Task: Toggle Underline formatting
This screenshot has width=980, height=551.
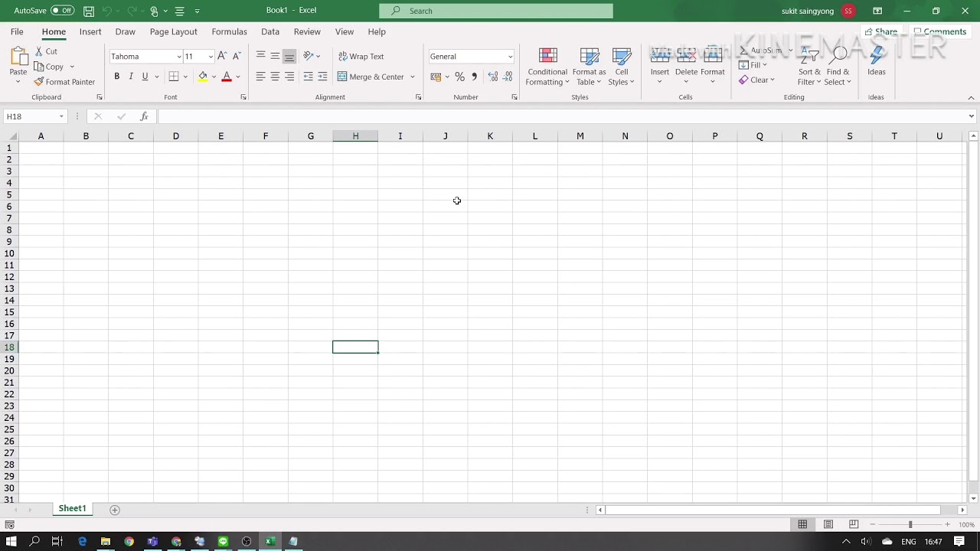Action: click(145, 77)
